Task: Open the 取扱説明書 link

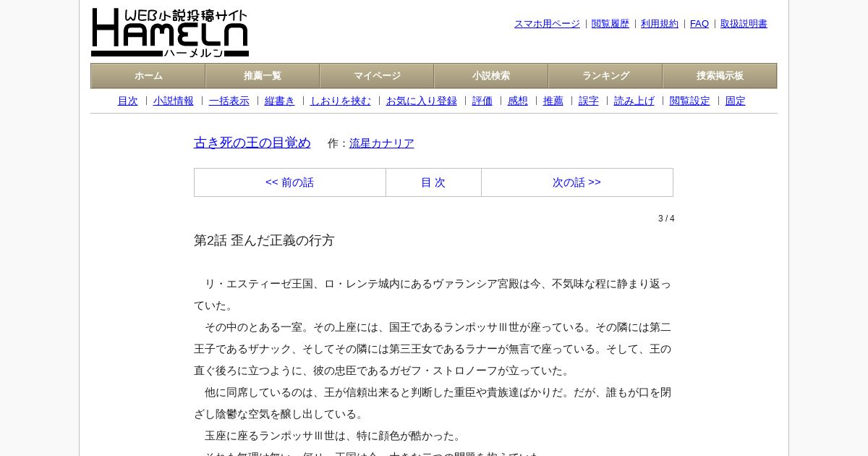Action: [744, 24]
